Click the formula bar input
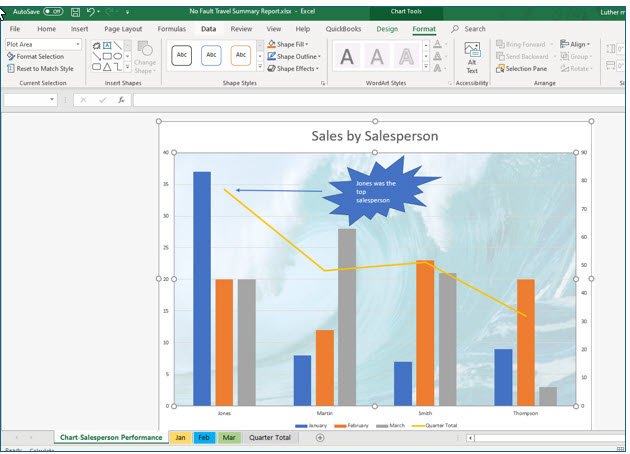630x454 pixels. click(x=378, y=100)
